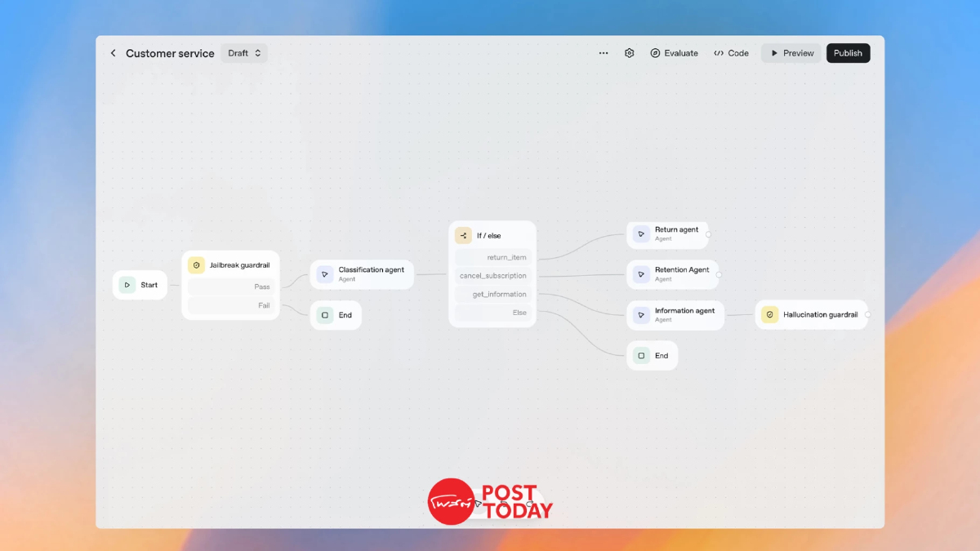Screen dimensions: 980x551
Task: Click the Information agent icon
Action: [641, 315]
